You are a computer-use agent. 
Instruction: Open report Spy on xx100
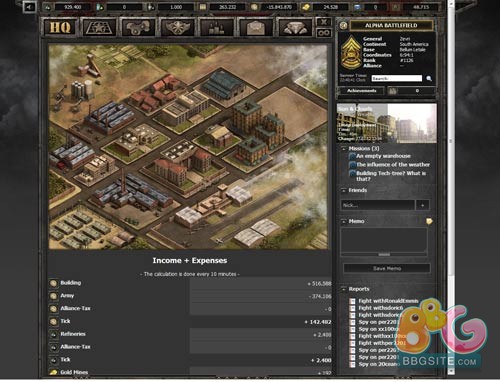click(x=379, y=329)
